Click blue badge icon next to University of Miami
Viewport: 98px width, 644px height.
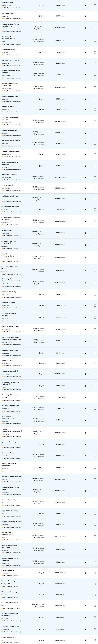coord(17,371)
